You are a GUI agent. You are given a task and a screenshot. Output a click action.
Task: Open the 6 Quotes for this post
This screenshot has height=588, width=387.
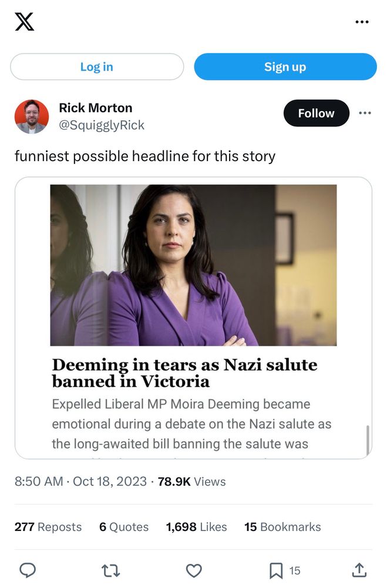point(123,527)
